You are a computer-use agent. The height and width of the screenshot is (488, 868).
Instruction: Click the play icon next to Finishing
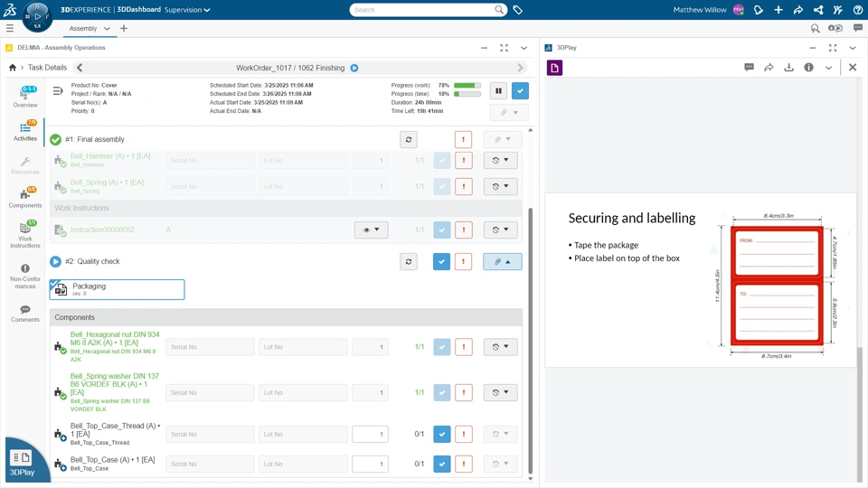(354, 68)
